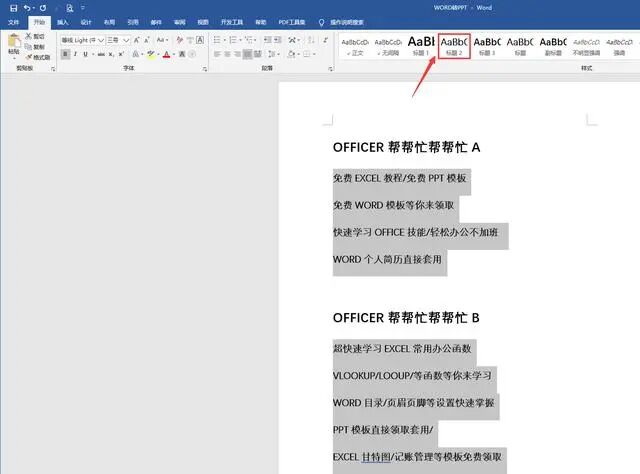Viewport: 640px width, 474px height.
Task: Click the Paste clipboard icon
Action: coord(14,41)
